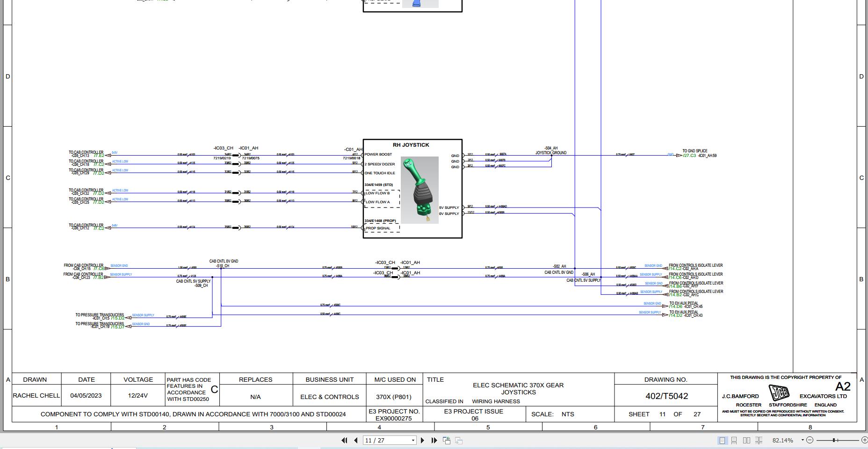Viewport: 868px width, 449px height.
Task: Follow the /14.D2 EH aux pedal link
Action: [676, 315]
